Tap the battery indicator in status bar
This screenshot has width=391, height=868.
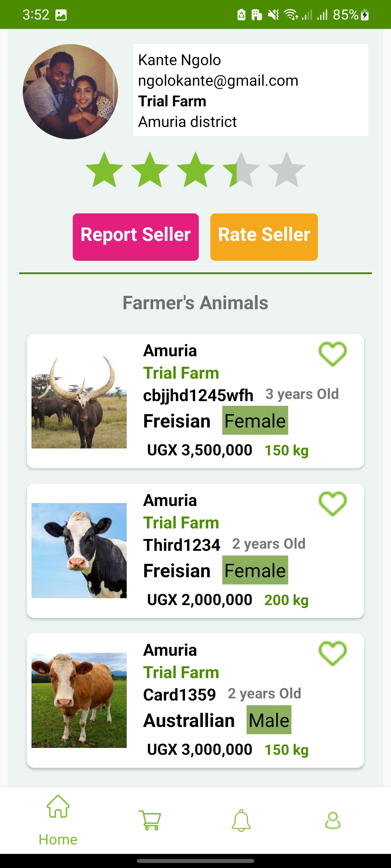[365, 15]
